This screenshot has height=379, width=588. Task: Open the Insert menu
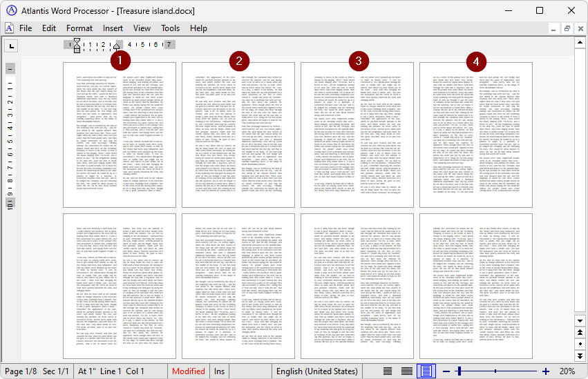[x=113, y=28]
